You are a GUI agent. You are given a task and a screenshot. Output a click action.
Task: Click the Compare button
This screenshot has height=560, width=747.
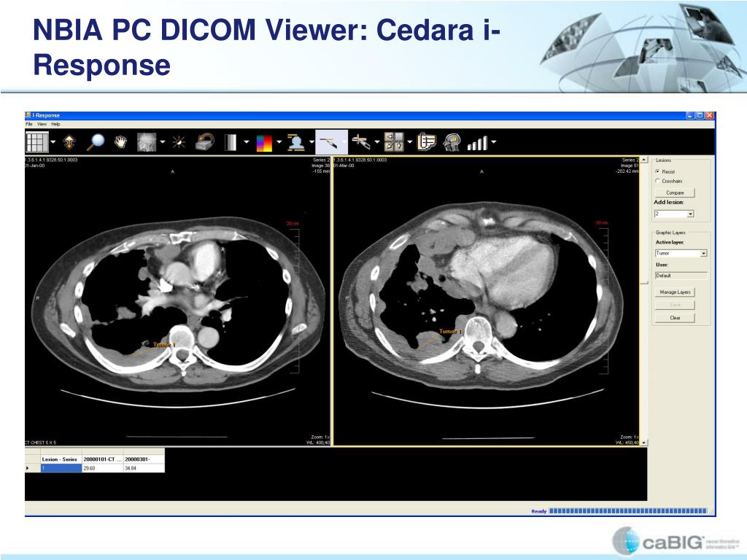click(675, 192)
